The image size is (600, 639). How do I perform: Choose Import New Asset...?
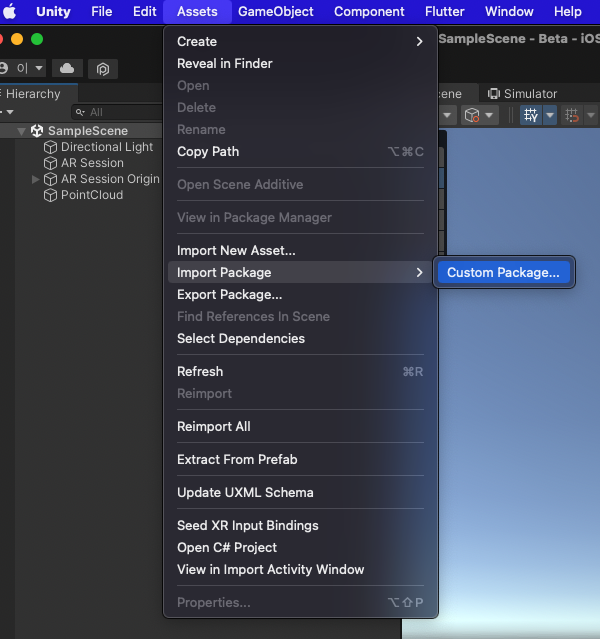point(300,250)
